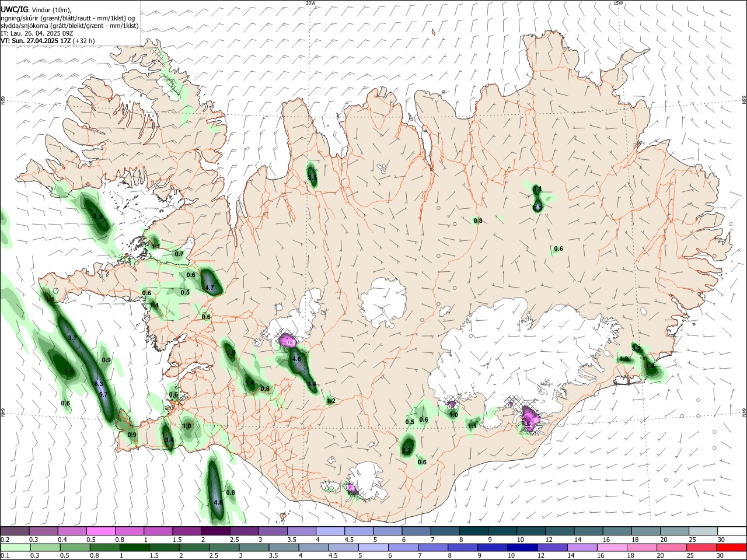The width and height of the screenshot is (747, 560).
Task: Select the dark teal swatch marked 8 in upper row
Action: click(473, 531)
